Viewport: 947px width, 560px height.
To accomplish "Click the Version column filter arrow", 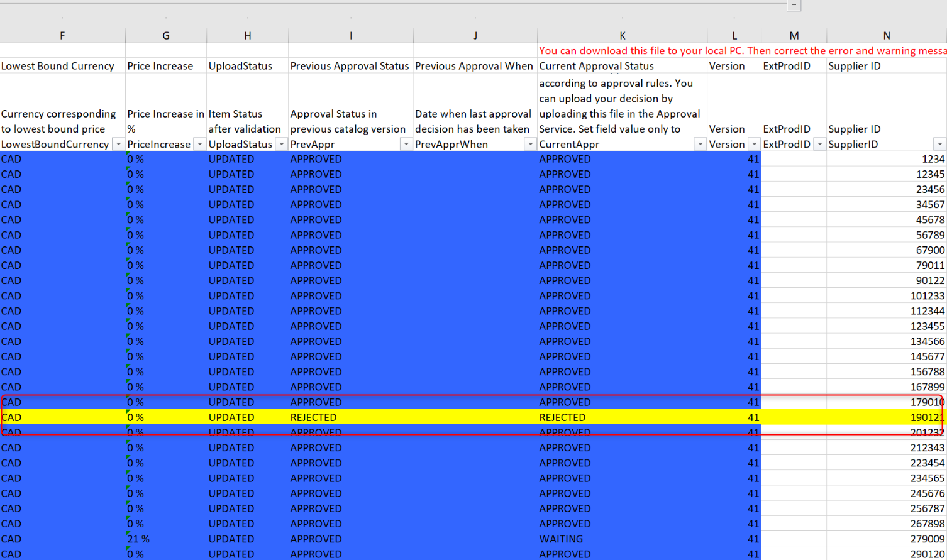I will pyautogui.click(x=754, y=145).
